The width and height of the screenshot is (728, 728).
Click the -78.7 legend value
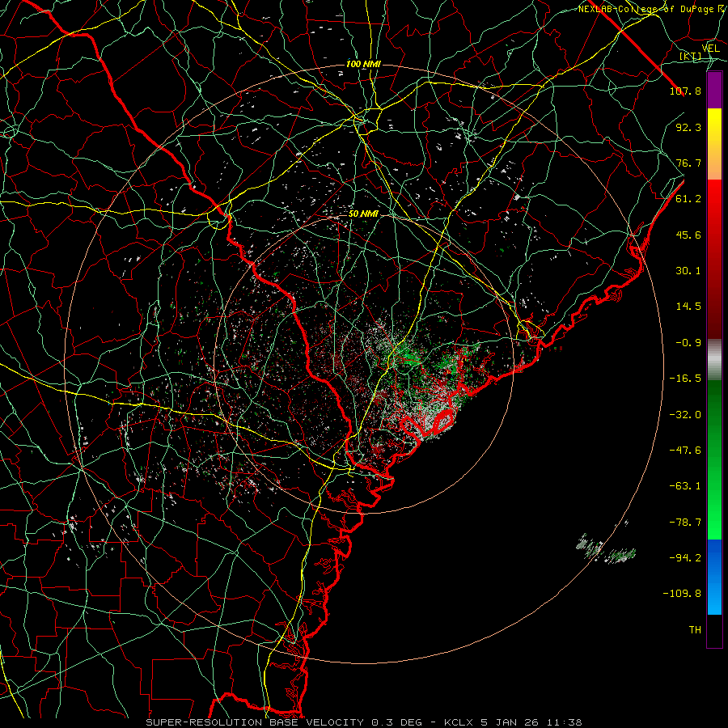(x=685, y=523)
